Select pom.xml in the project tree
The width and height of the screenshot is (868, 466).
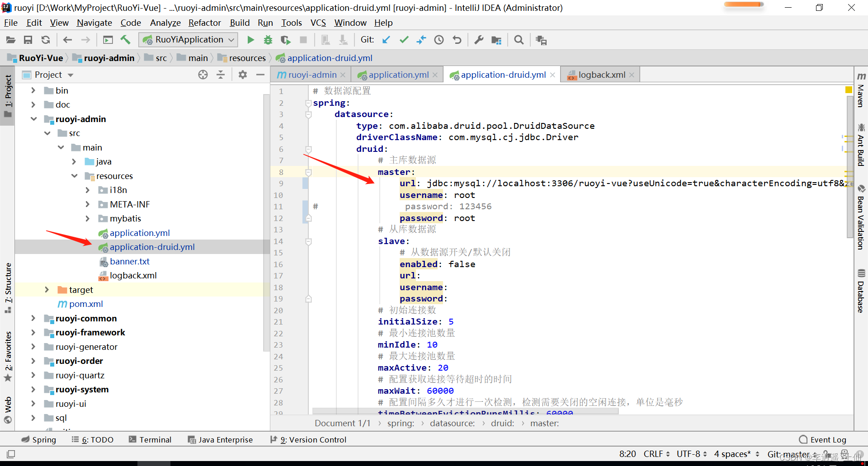[x=86, y=304]
